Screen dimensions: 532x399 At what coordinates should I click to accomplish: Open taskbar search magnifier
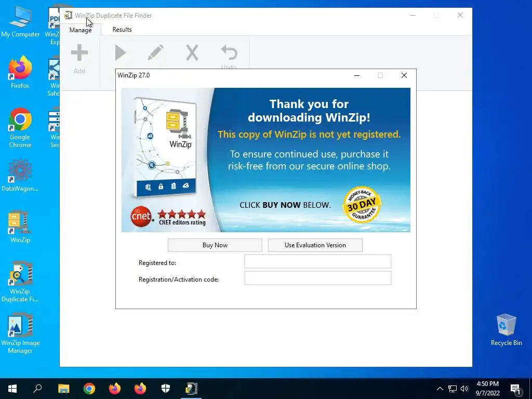click(37, 389)
